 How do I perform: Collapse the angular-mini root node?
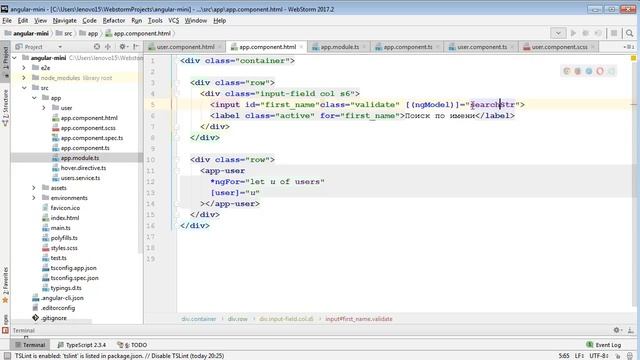15,58
